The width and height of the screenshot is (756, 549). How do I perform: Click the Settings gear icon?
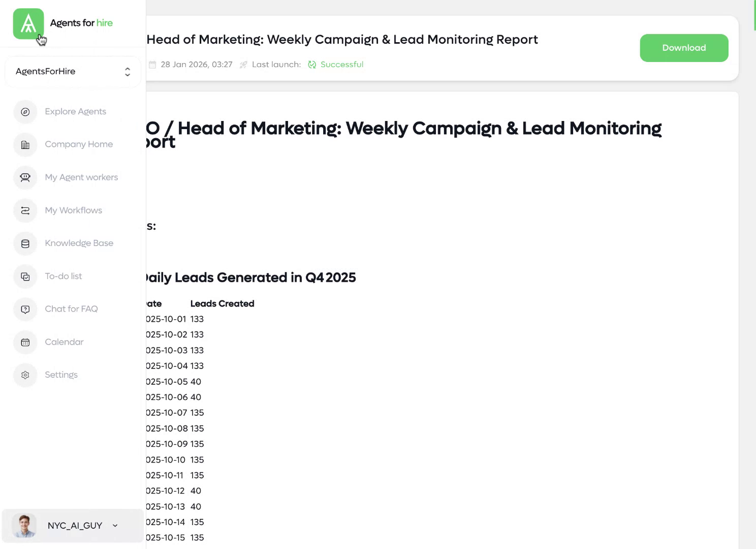click(x=25, y=375)
